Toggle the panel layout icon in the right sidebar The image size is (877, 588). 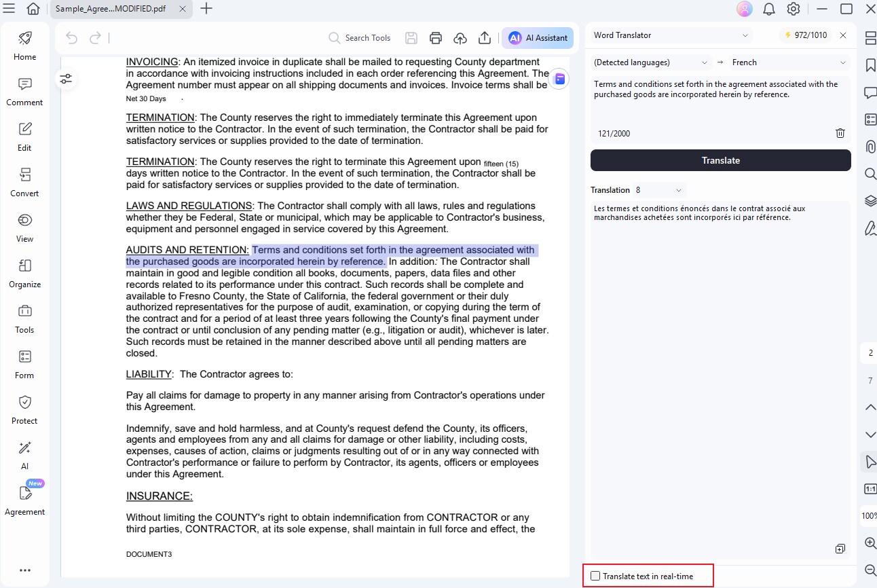(870, 38)
